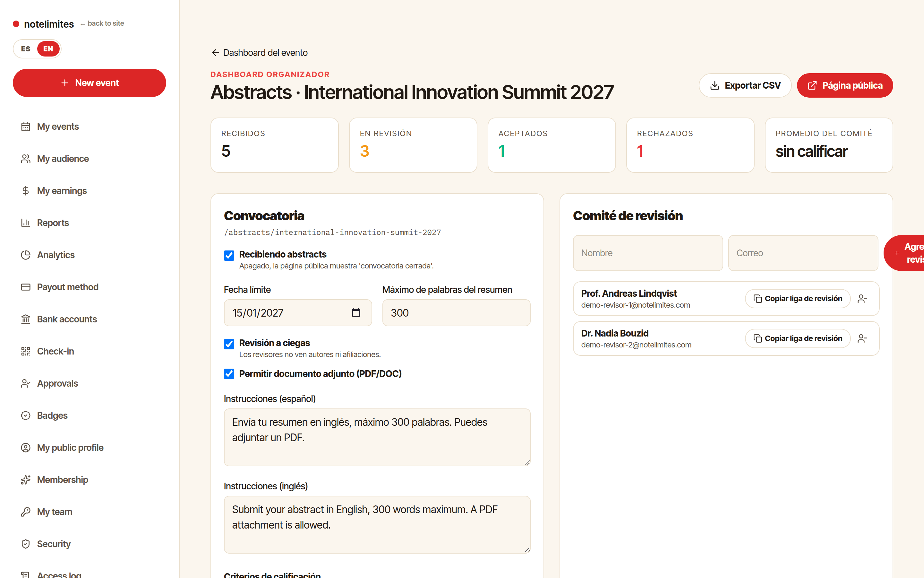Viewport: 924px width, 578px height.
Task: Go to Membership sidebar item
Action: click(x=63, y=480)
